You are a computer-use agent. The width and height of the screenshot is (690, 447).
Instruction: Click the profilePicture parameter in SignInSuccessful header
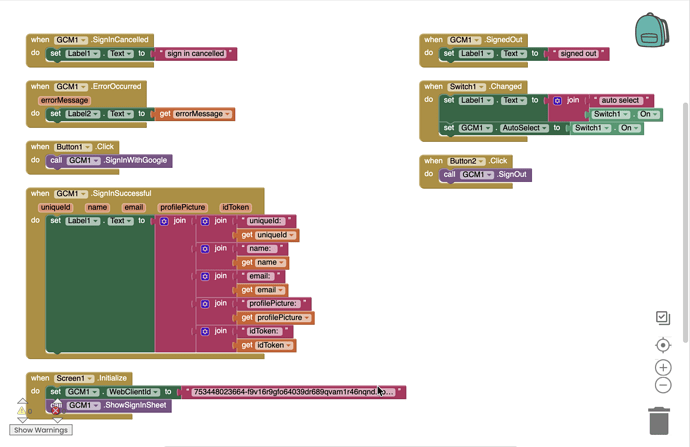click(182, 207)
